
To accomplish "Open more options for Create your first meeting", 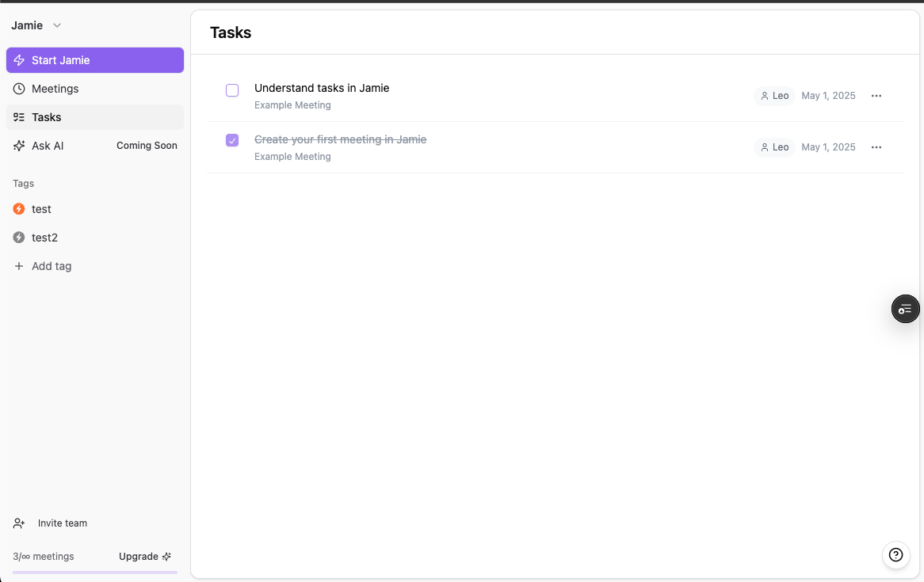I will [x=876, y=147].
